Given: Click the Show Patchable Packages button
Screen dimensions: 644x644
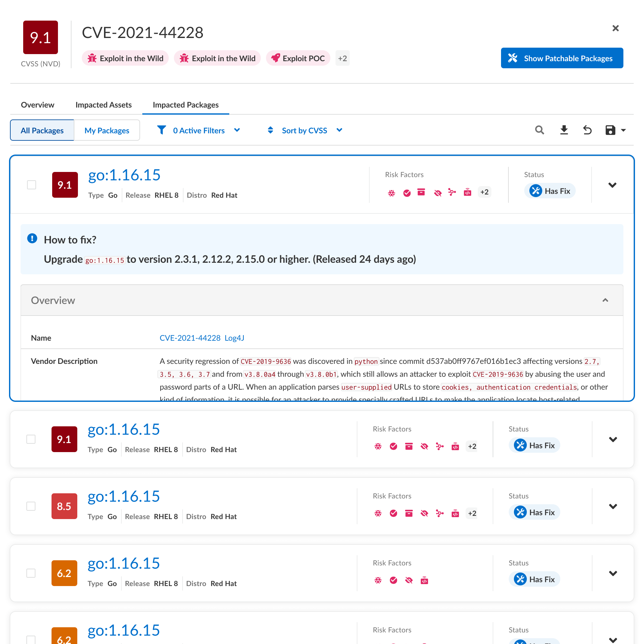Looking at the screenshot, I should coord(562,58).
